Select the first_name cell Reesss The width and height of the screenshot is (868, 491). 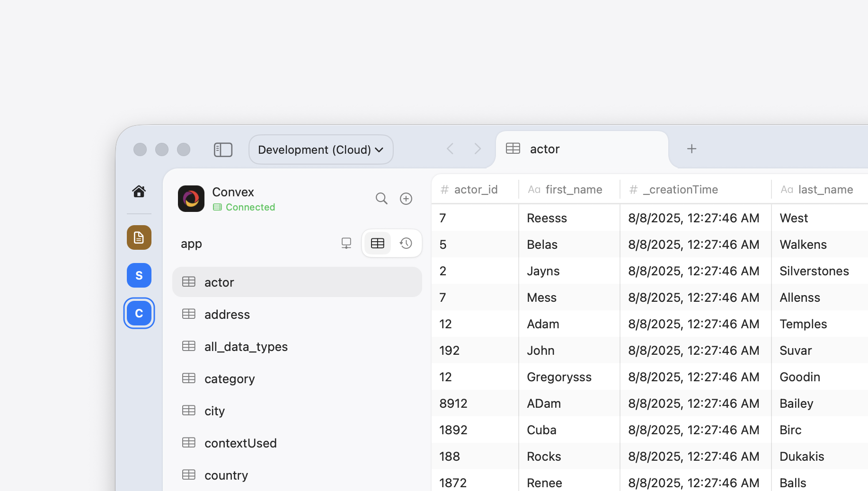569,218
